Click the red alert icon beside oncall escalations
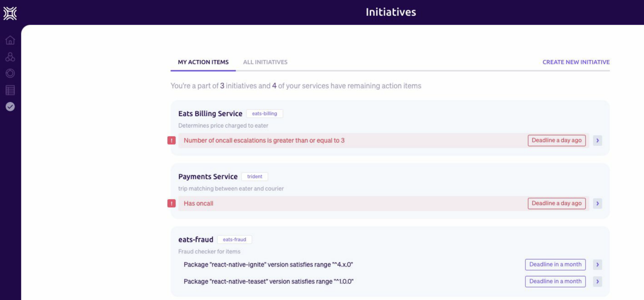Viewport: 644px width, 300px height. click(x=171, y=140)
